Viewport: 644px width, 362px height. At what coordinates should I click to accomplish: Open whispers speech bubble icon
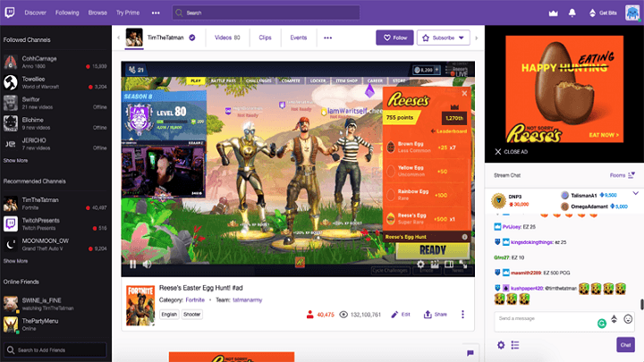[x=470, y=353]
